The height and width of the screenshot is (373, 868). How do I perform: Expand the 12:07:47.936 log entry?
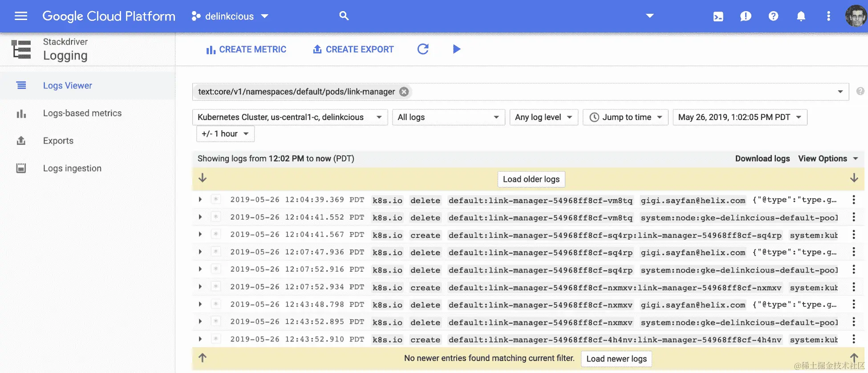(x=200, y=252)
